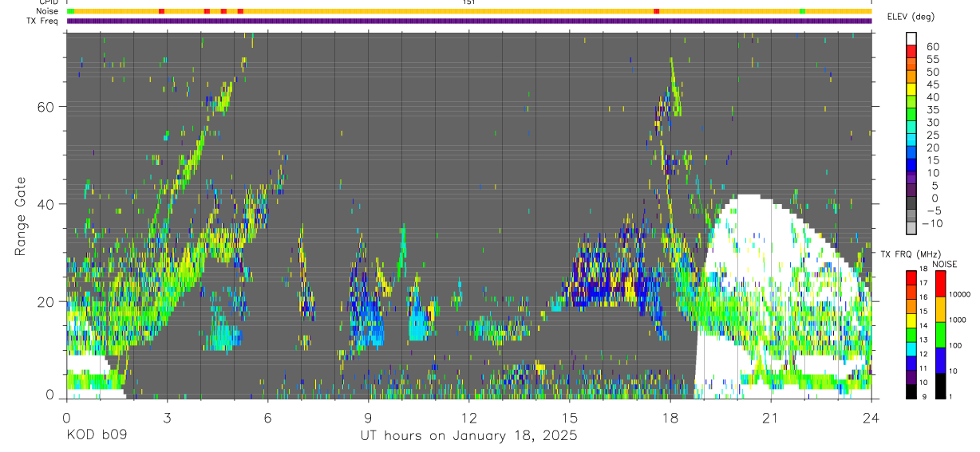Click the x-axis tick label '21'
Image resolution: width=980 pixels, height=452 pixels.
(771, 417)
